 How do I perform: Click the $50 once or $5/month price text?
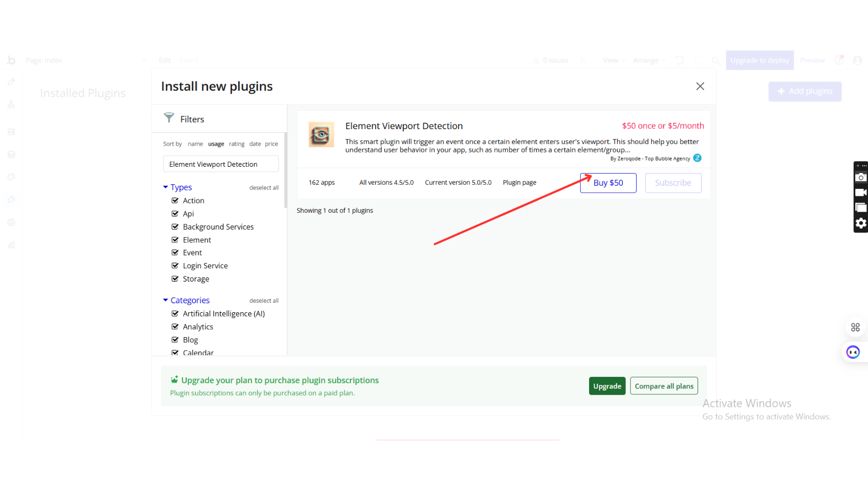(x=663, y=125)
